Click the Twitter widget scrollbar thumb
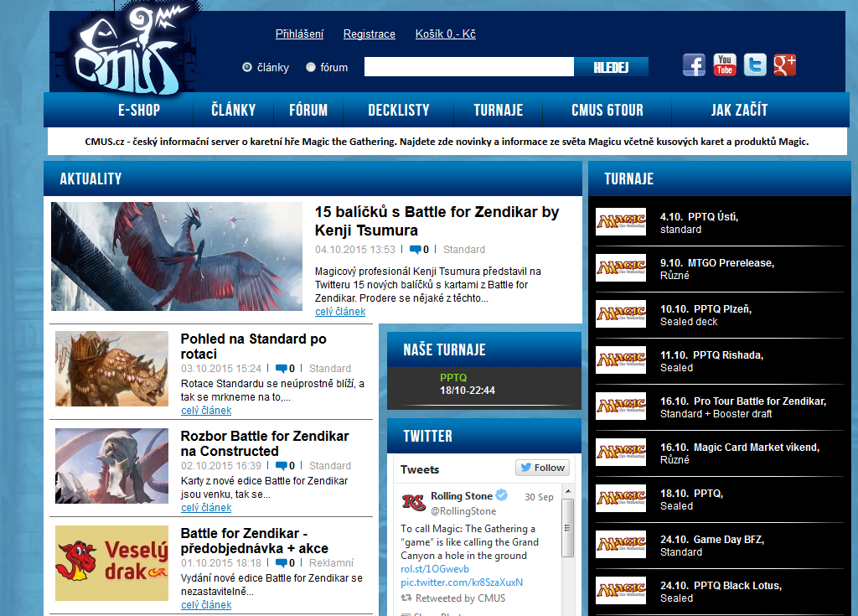 pos(568,527)
